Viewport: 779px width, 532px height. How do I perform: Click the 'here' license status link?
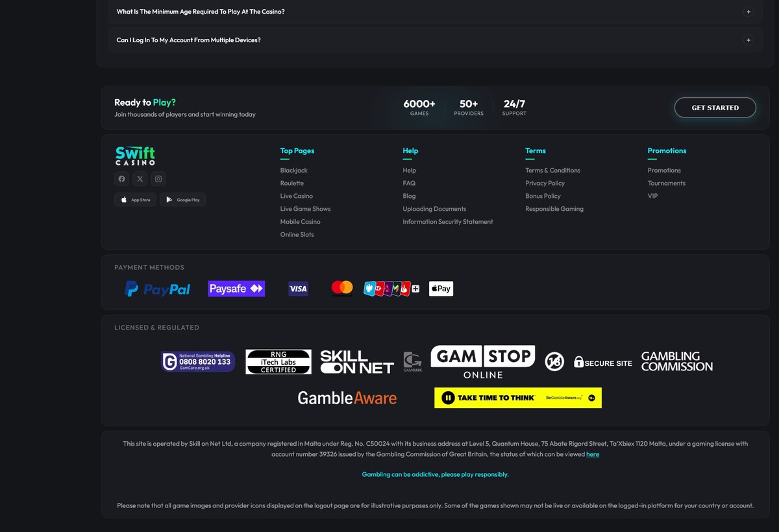pos(593,454)
